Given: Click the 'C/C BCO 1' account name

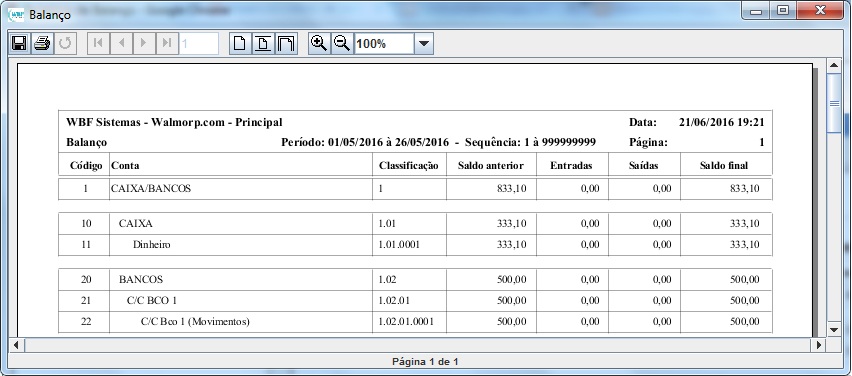Looking at the screenshot, I should click(x=152, y=300).
